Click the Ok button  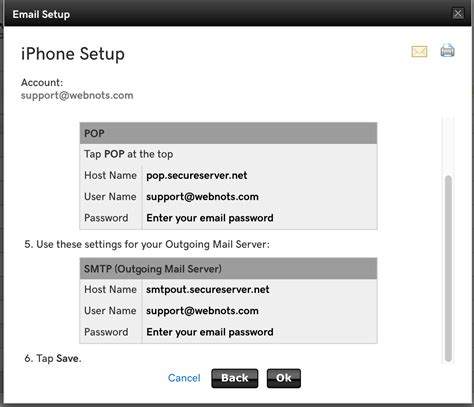284,378
